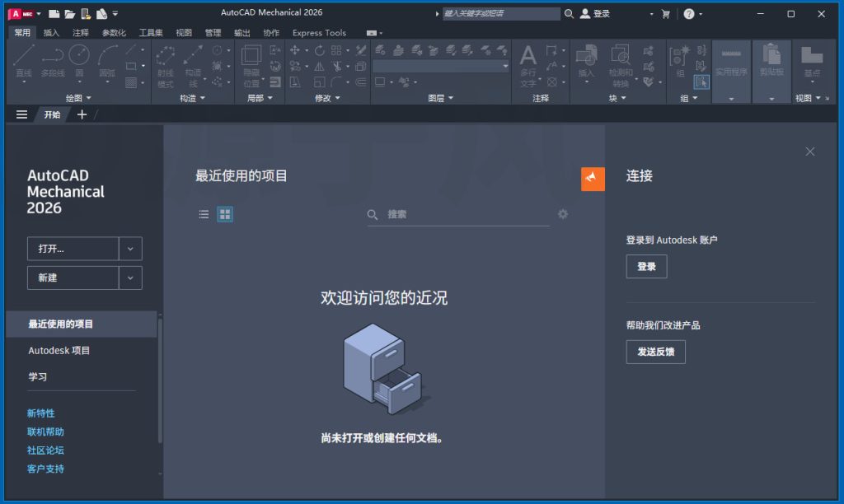Add a new drawing tab with plus
This screenshot has width=844, height=504.
(82, 114)
